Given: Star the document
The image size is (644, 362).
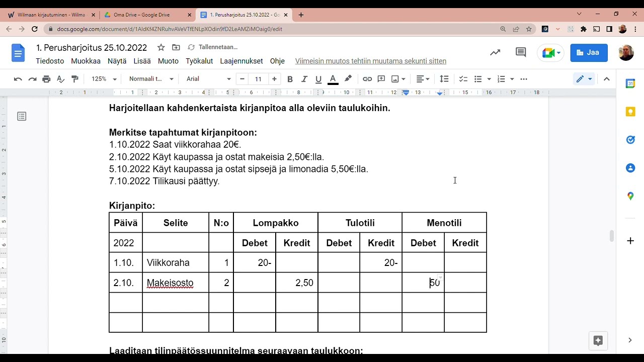Looking at the screenshot, I should click(161, 47).
